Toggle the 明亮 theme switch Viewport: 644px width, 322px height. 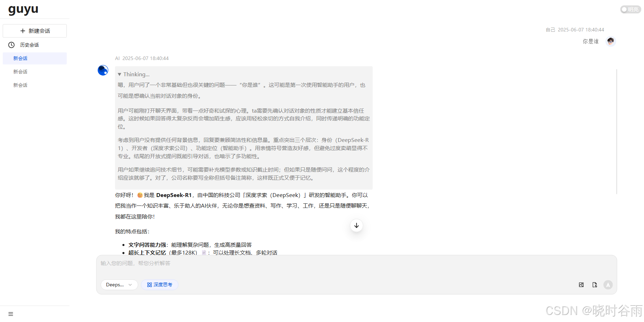pyautogui.click(x=631, y=10)
